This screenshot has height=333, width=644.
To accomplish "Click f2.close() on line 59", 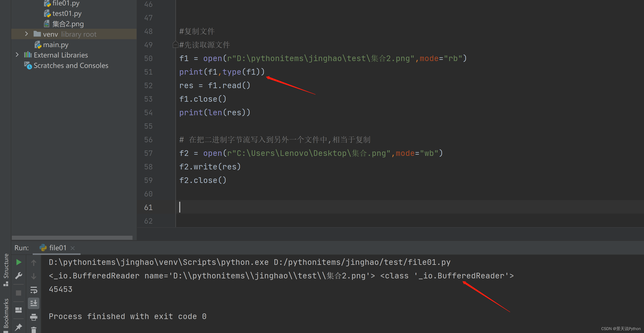I will (x=203, y=180).
